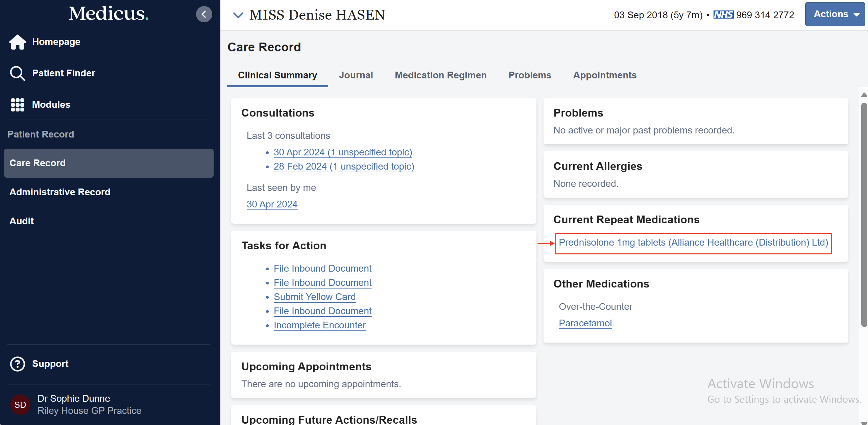Open the Incomplete Encounter task
The image size is (868, 425).
(319, 325)
